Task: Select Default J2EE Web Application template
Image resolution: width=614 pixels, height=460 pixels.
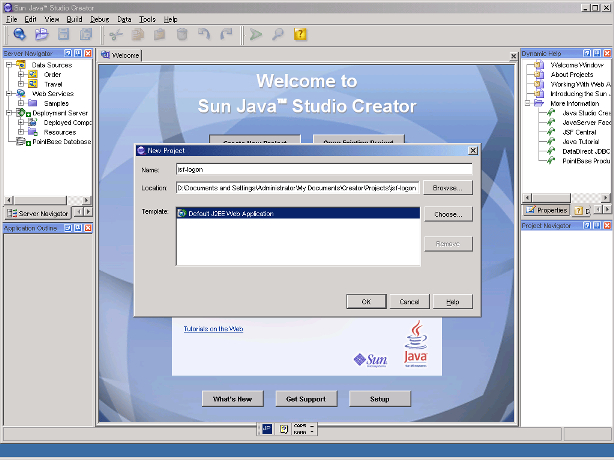Action: click(298, 213)
